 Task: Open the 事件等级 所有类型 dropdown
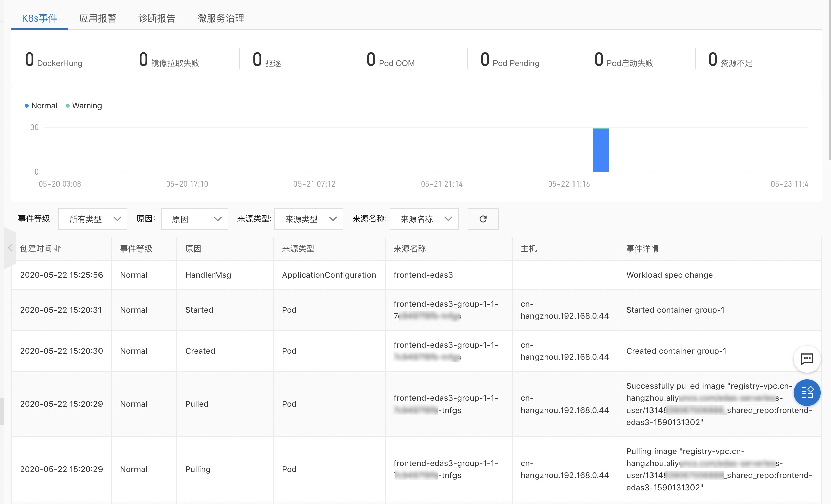click(93, 219)
